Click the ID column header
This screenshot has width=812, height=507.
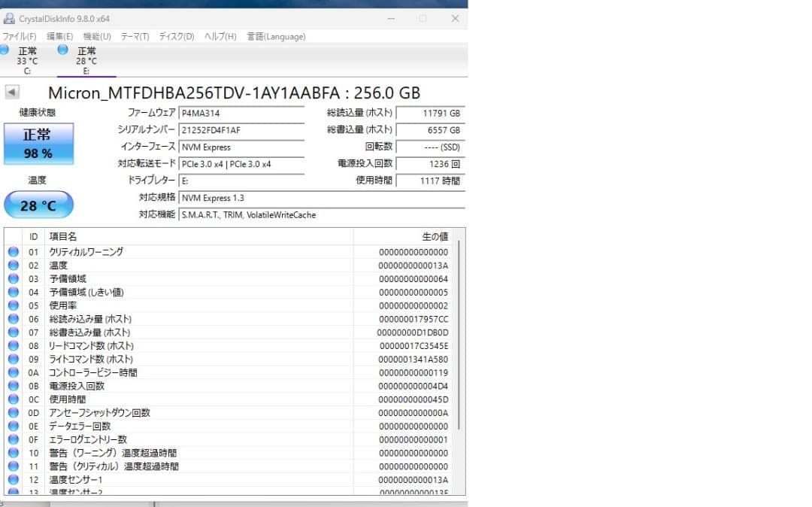[34, 237]
